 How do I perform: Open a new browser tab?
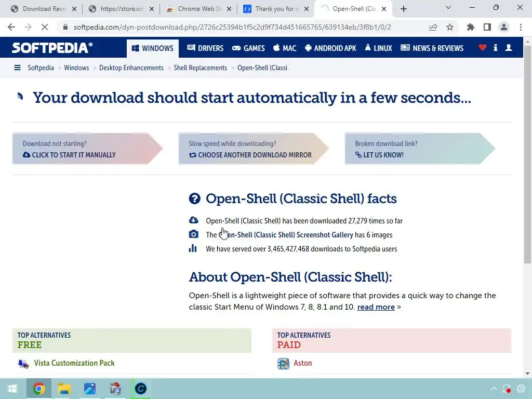[x=403, y=9]
